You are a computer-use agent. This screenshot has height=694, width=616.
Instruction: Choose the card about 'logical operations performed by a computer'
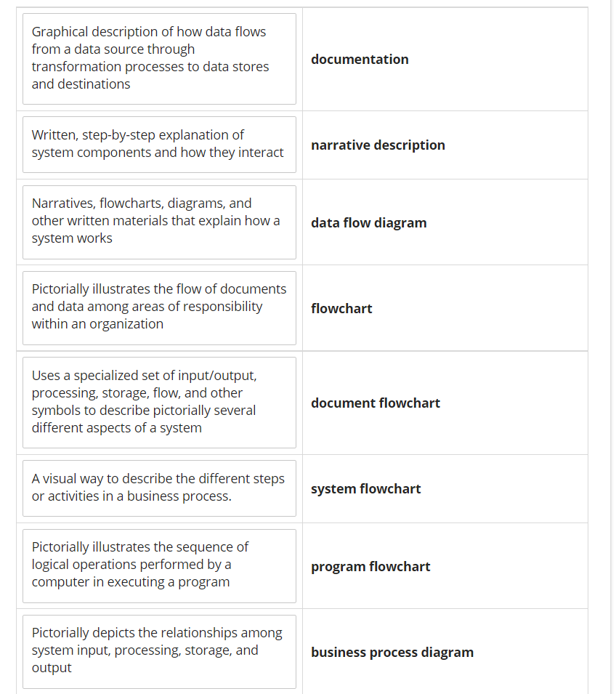pos(159,565)
